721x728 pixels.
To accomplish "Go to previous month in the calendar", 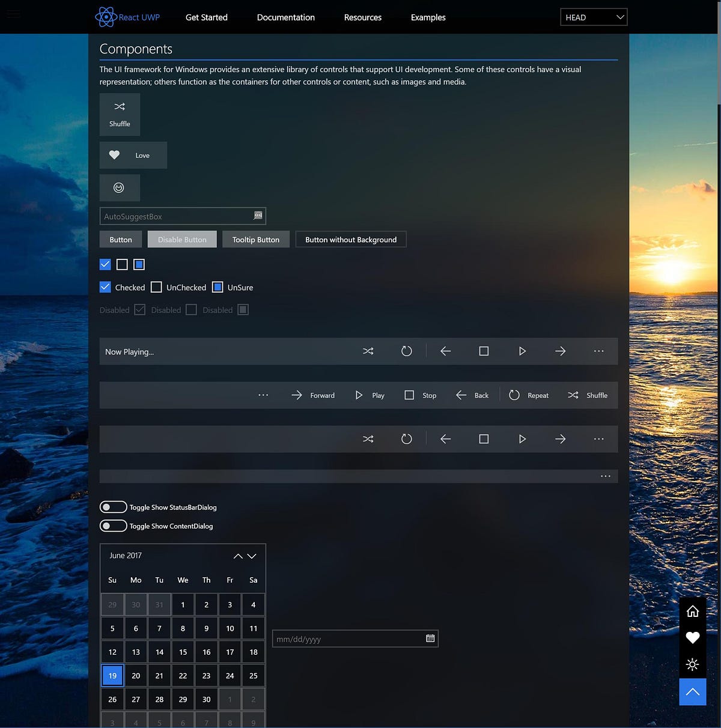I will (x=237, y=556).
